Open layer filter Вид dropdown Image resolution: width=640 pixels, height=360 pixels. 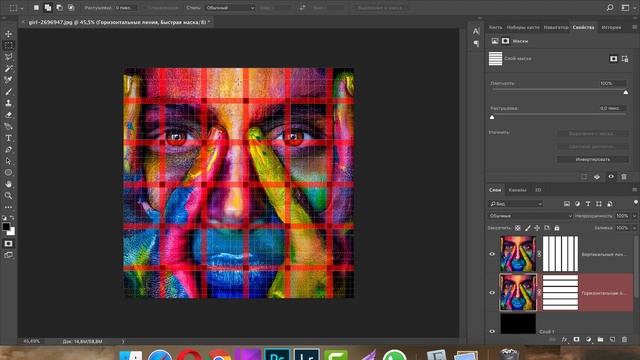tap(516, 204)
